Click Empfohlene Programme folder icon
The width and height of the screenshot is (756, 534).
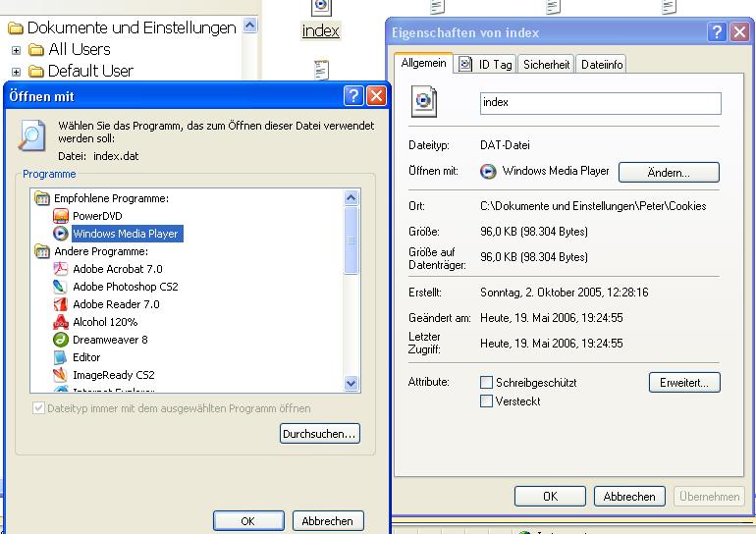coord(42,198)
